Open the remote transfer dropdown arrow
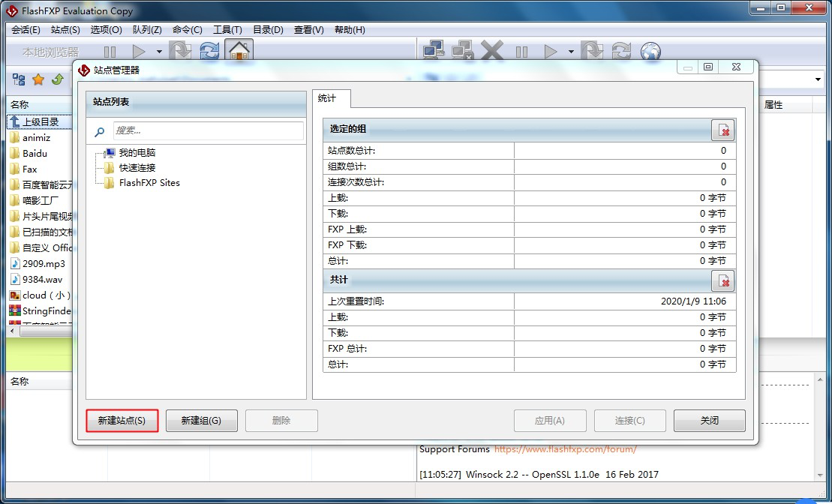The image size is (832, 504). click(571, 52)
